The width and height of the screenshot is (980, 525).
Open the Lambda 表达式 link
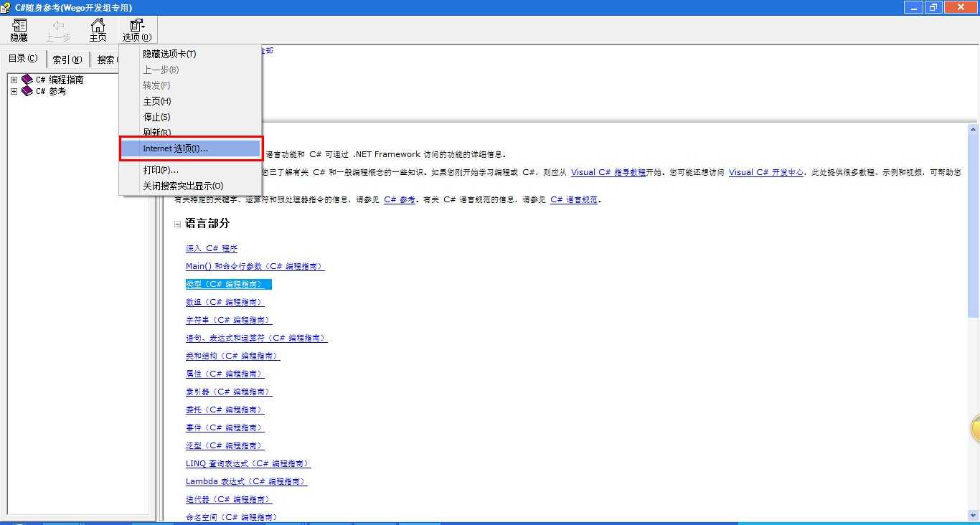[x=246, y=481]
